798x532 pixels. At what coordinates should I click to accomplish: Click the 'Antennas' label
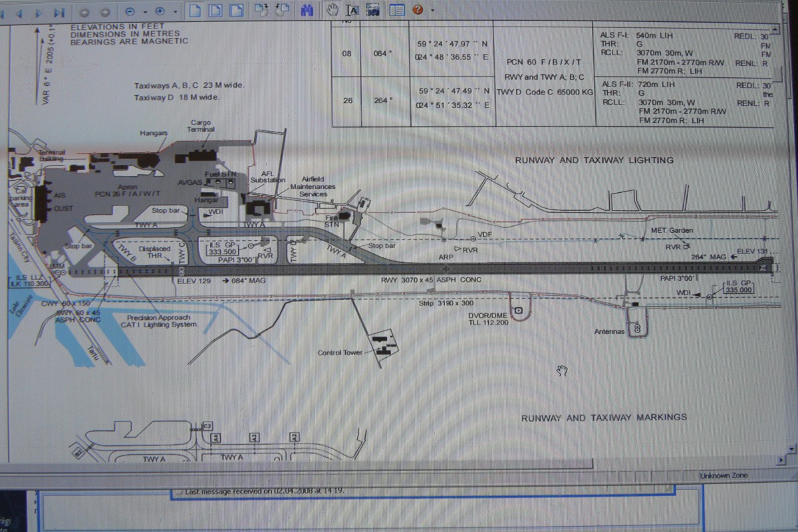pyautogui.click(x=609, y=331)
